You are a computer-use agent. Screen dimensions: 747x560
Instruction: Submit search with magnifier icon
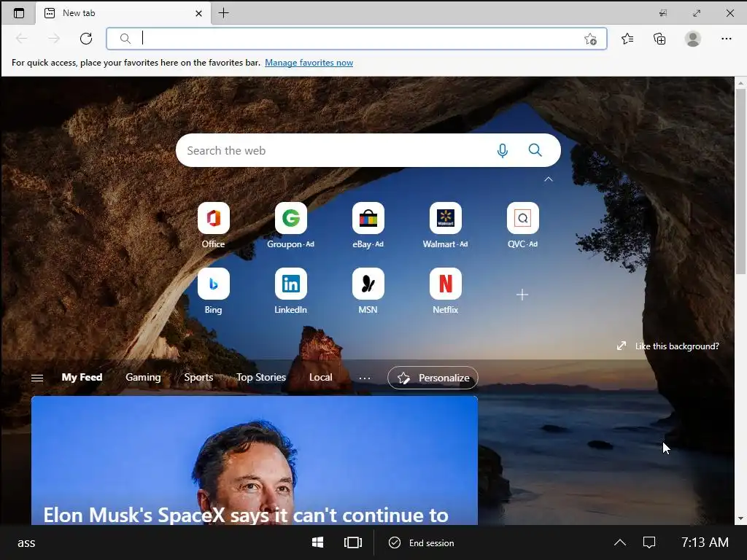coord(535,150)
